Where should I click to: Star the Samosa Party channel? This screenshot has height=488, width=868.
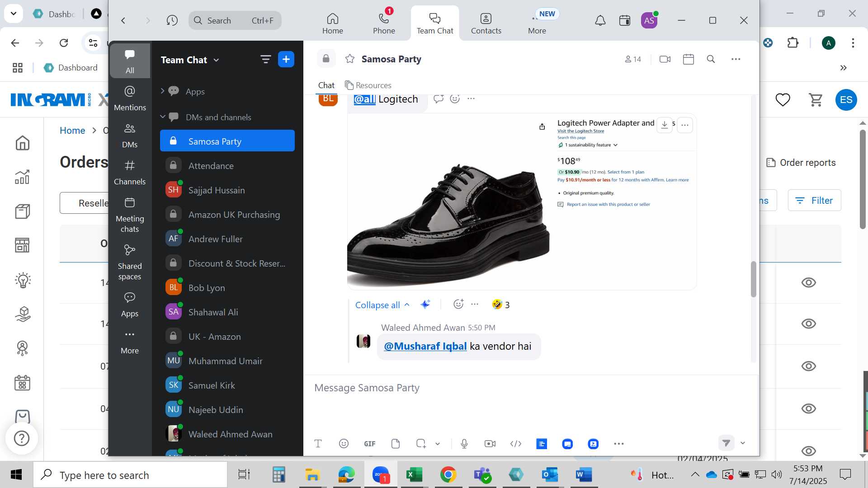pos(350,59)
